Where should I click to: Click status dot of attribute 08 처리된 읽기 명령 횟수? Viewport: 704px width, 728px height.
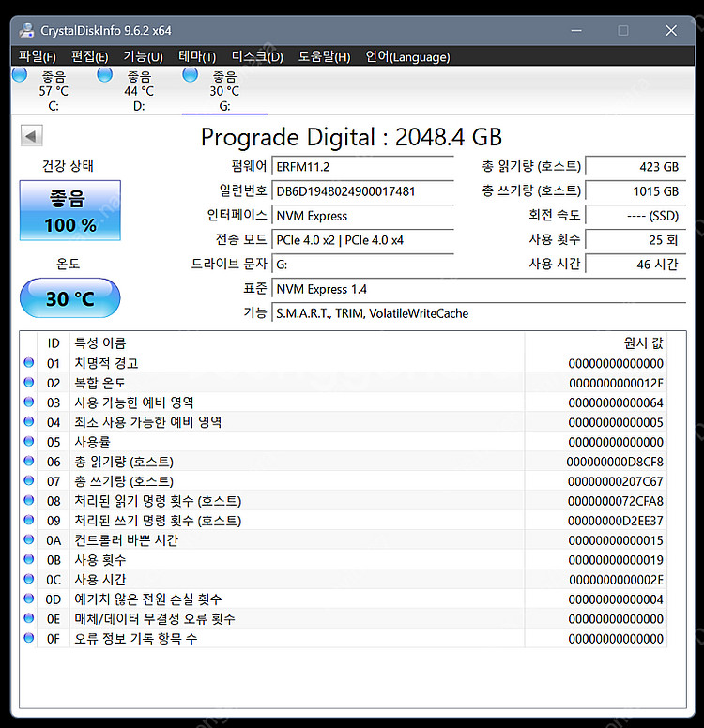29,500
